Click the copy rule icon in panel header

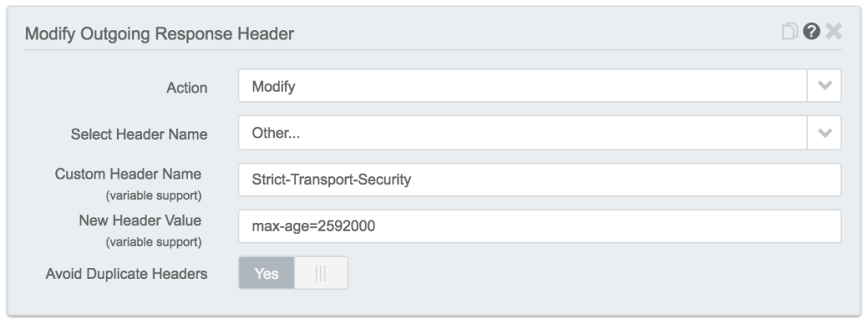(x=790, y=32)
